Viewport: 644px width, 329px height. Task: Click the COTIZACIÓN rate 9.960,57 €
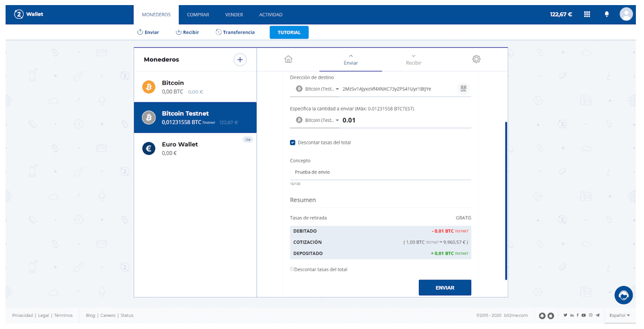tap(436, 242)
